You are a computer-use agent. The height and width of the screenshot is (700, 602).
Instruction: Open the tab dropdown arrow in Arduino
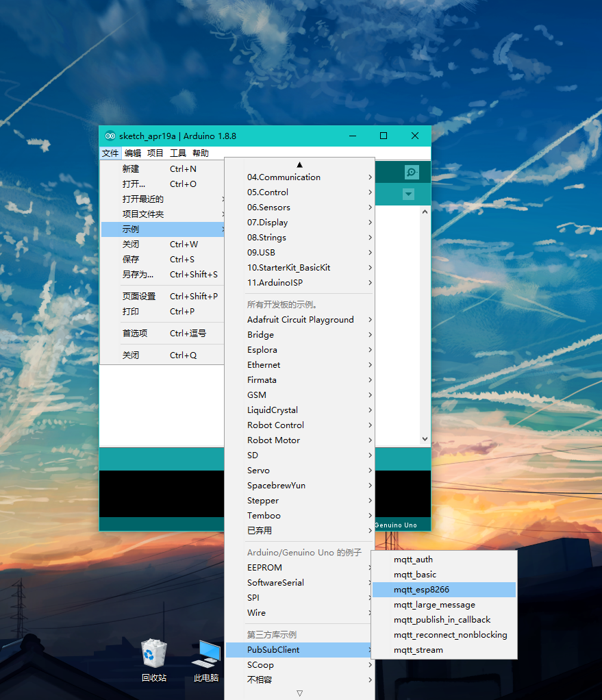(408, 195)
